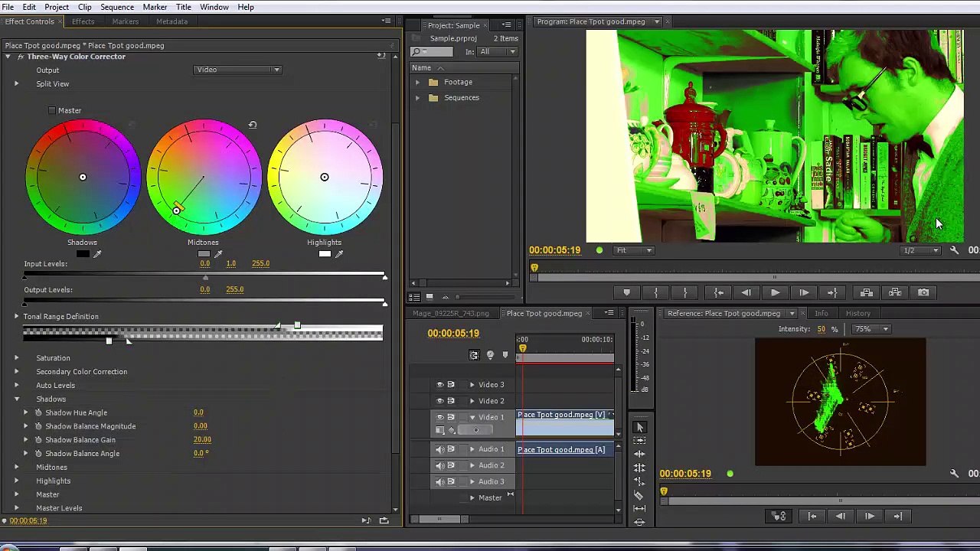Reset the Midtones color wheel
This screenshot has height=551, width=980.
(253, 125)
